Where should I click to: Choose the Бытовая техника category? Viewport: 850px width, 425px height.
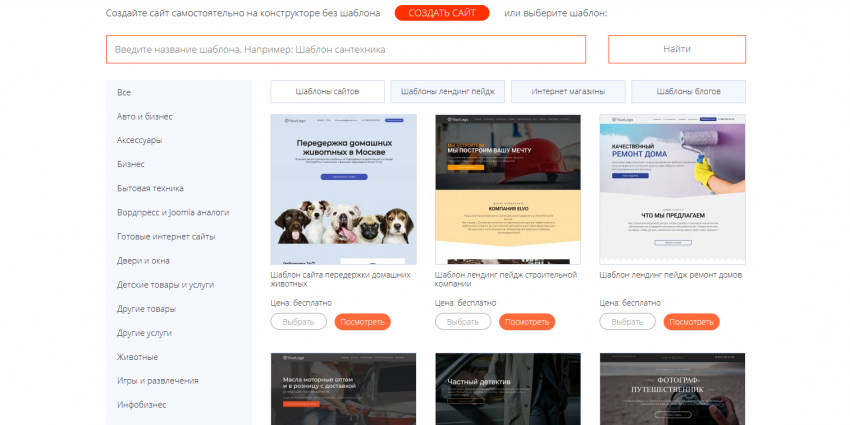pos(150,188)
